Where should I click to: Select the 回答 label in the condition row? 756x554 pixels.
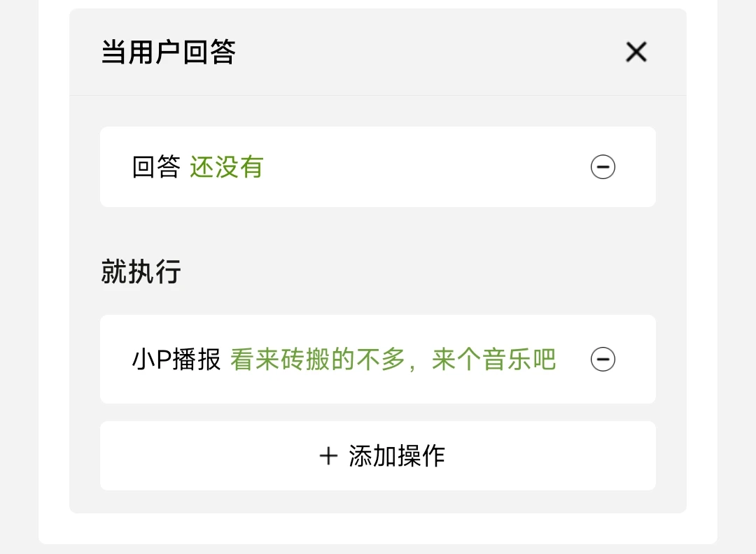point(156,167)
